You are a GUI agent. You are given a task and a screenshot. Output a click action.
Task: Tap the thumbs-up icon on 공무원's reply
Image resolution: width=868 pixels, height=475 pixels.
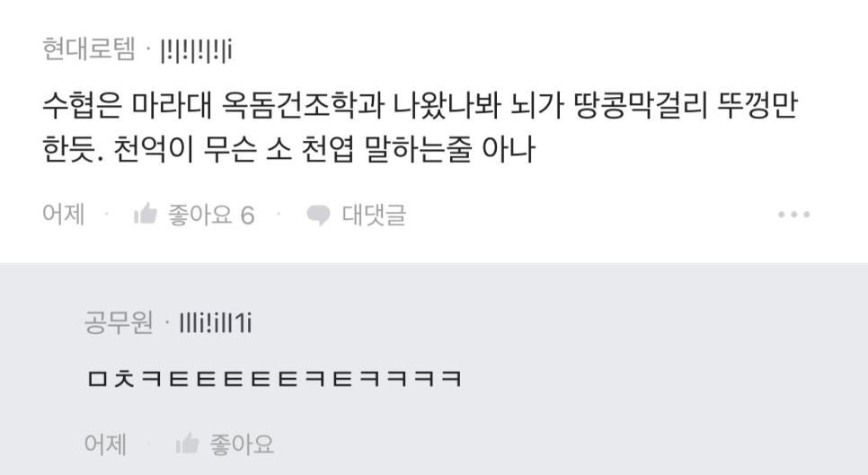click(187, 444)
